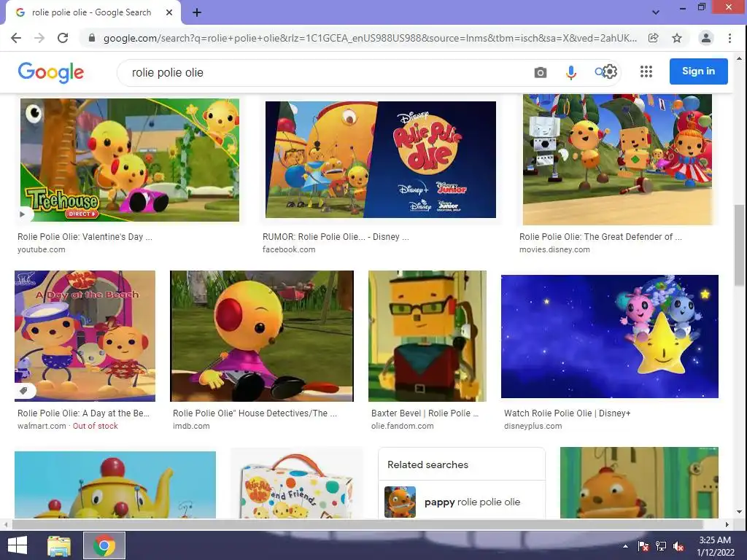Click the disneyplus.com source text
The width and height of the screenshot is (747, 560).
pyautogui.click(x=533, y=426)
